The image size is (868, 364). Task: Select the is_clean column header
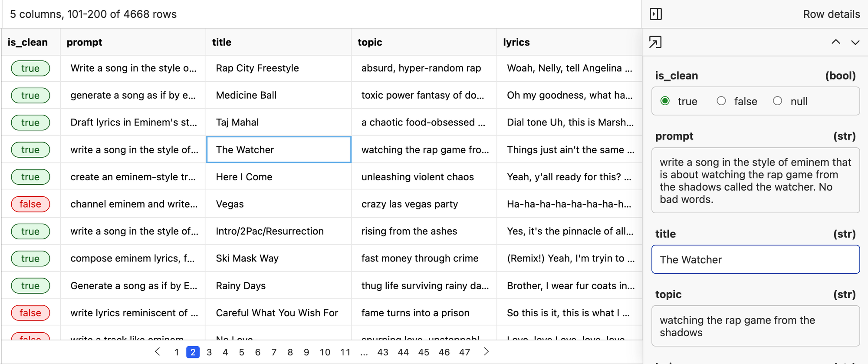[x=28, y=42]
